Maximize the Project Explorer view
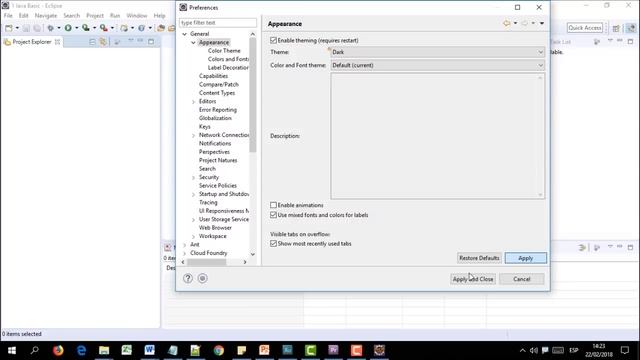Image resolution: width=640 pixels, height=360 pixels. click(151, 42)
